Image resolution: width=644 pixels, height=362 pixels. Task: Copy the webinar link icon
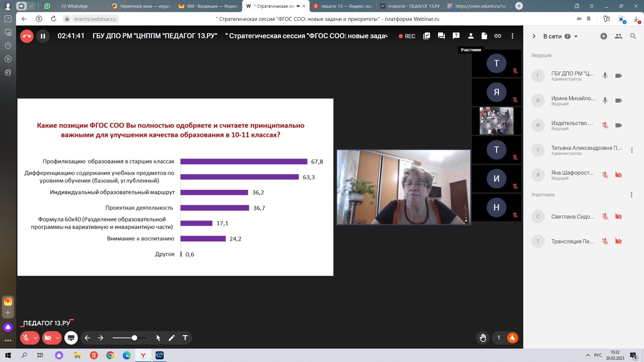(498, 36)
